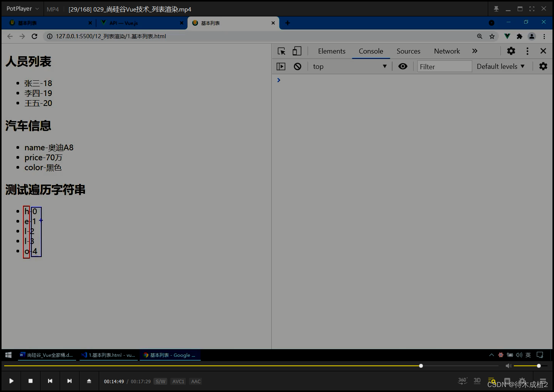Click the MP4 format label

[53, 9]
